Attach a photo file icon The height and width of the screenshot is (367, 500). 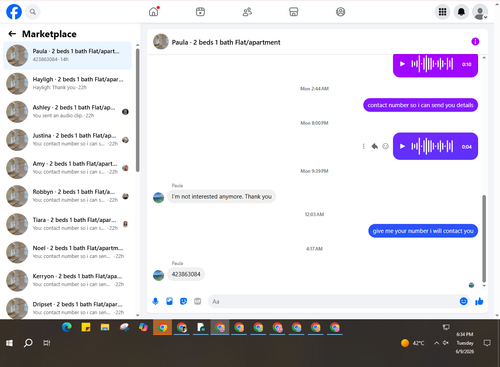click(169, 301)
